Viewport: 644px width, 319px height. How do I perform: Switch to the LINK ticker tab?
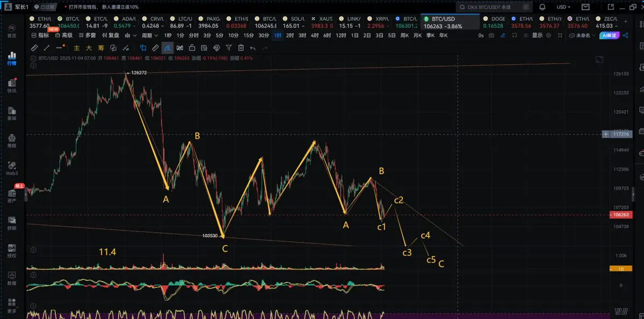(351, 22)
